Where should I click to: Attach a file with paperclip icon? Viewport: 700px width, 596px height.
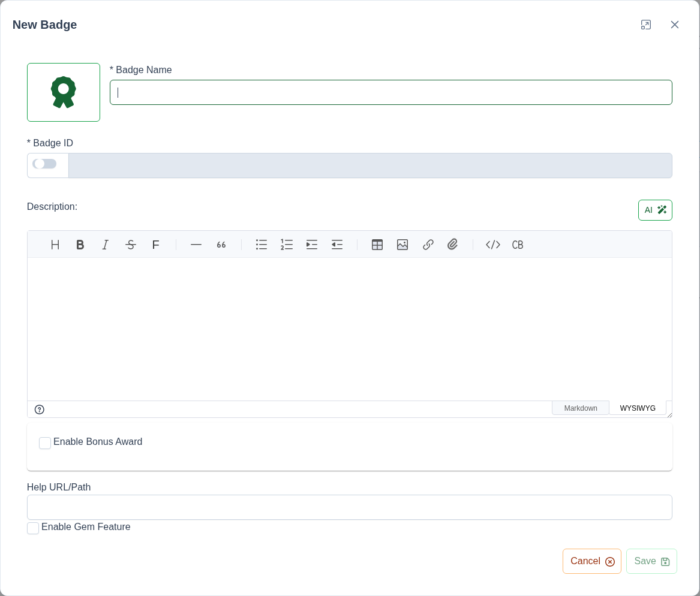(453, 245)
